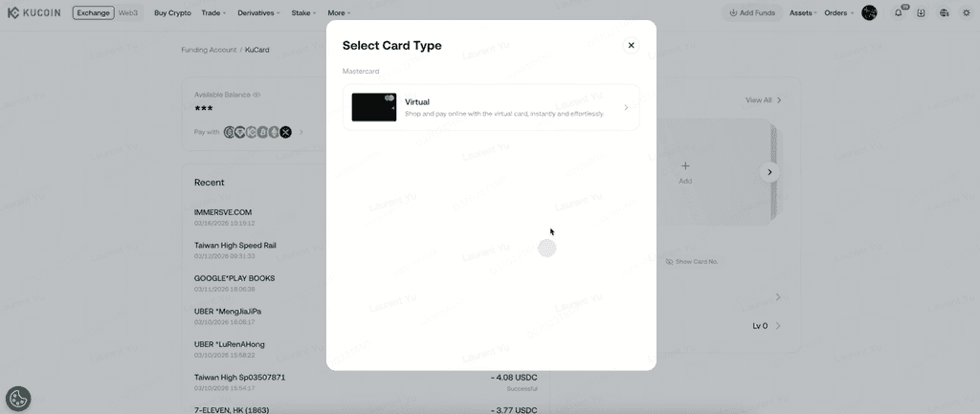This screenshot has width=980, height=414.
Task: Click the last coin icon in Pay with
Action: tap(285, 132)
